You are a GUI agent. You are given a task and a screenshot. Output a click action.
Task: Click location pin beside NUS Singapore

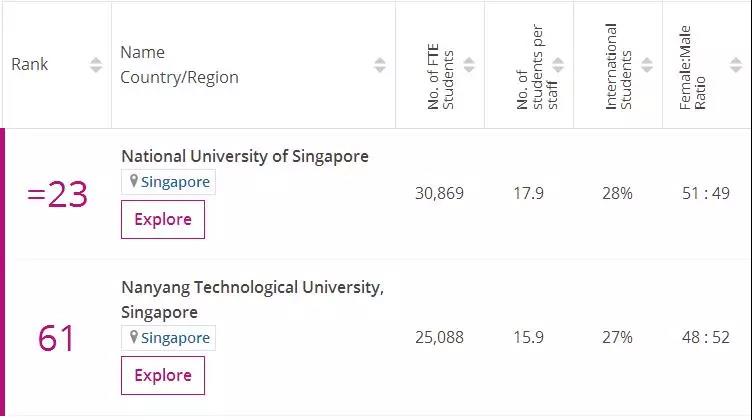click(133, 181)
